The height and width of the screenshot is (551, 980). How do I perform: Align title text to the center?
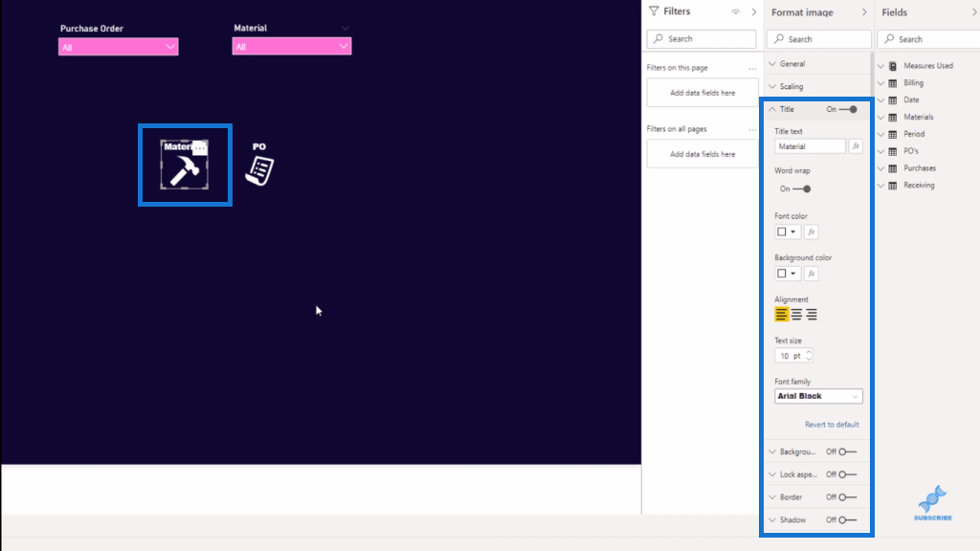click(x=796, y=314)
